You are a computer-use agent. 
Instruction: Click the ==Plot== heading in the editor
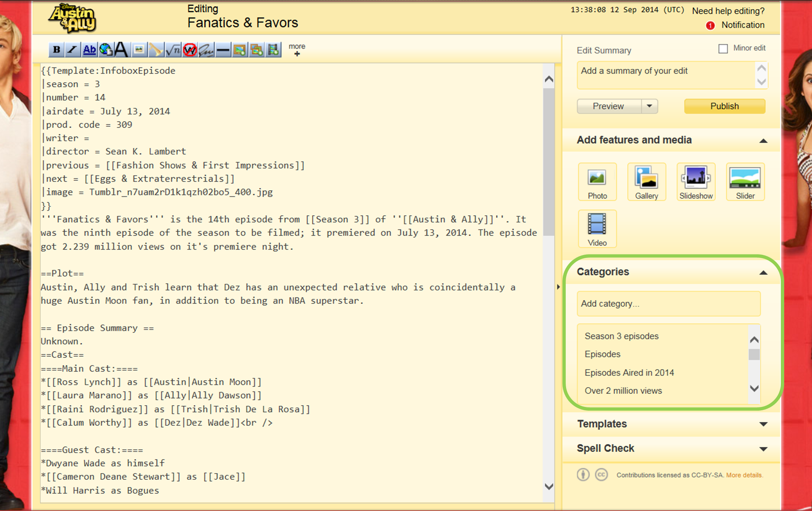click(62, 274)
